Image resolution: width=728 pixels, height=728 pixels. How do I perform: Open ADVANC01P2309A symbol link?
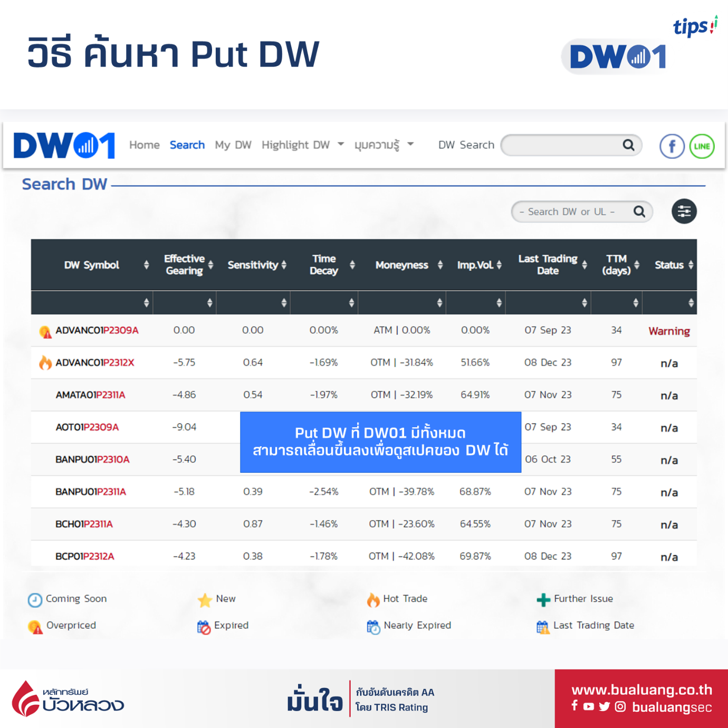click(97, 330)
